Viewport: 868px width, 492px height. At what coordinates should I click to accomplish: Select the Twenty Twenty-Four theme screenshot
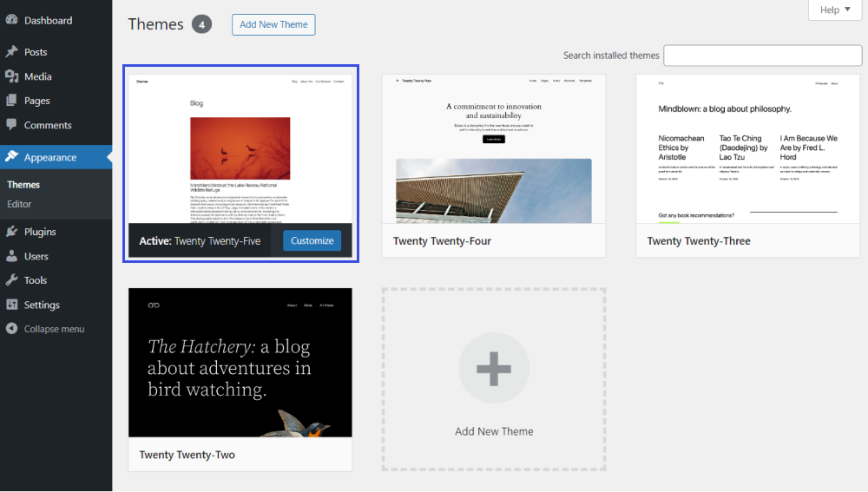[x=494, y=149]
